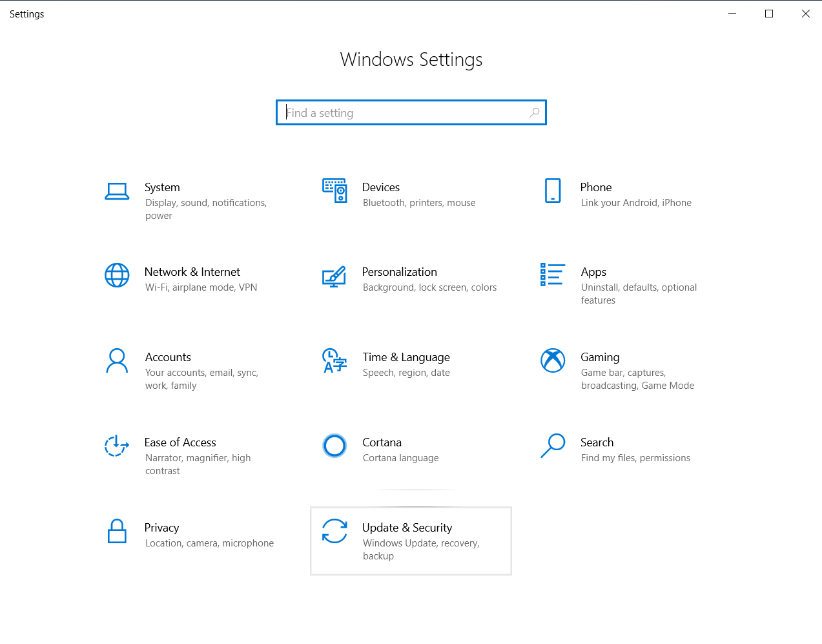Image resolution: width=822 pixels, height=644 pixels.
Task: Click 'Background, lock screen, colors' text
Action: coord(429,287)
